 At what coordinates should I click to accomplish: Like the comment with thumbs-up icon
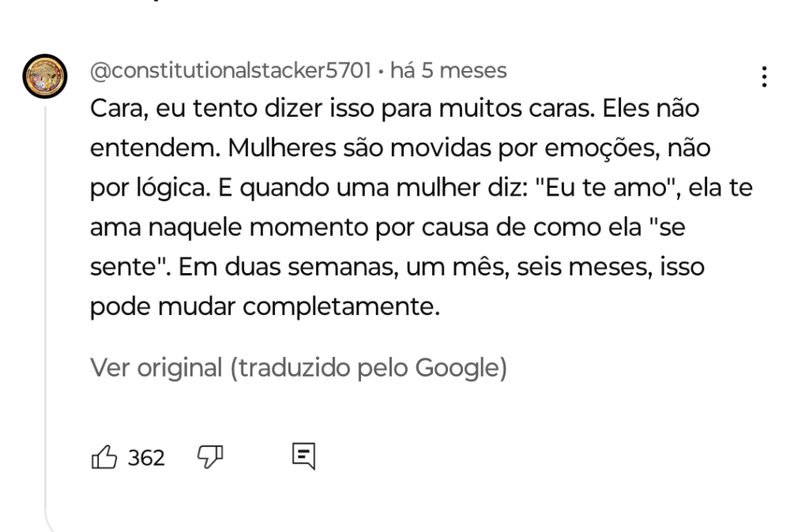[103, 456]
